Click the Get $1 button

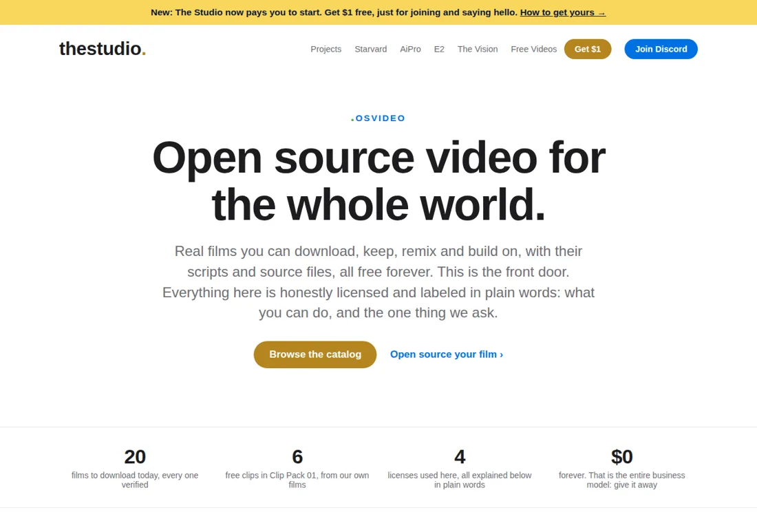click(588, 50)
